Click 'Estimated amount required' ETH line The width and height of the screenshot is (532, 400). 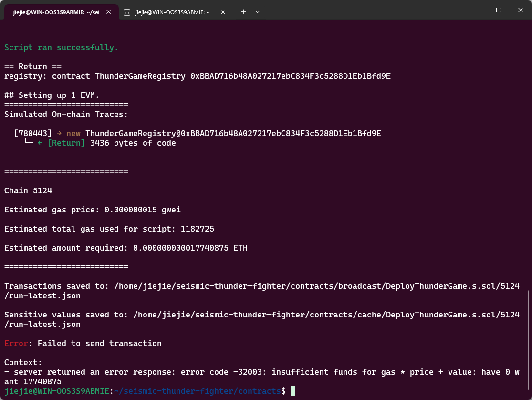(x=126, y=248)
